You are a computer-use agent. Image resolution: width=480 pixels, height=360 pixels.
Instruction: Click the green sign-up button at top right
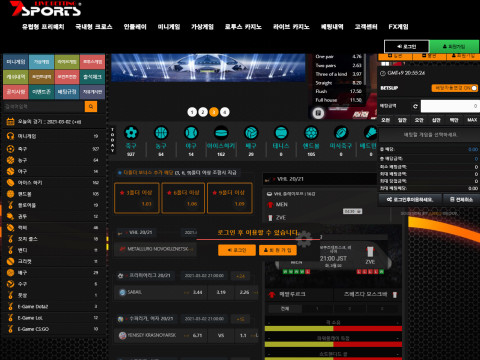pyautogui.click(x=454, y=46)
